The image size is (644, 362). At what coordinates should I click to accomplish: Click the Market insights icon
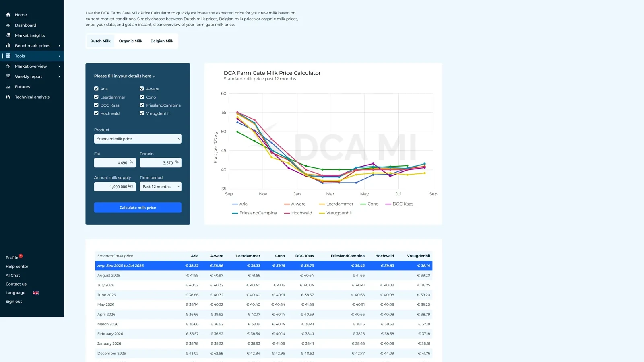[8, 35]
